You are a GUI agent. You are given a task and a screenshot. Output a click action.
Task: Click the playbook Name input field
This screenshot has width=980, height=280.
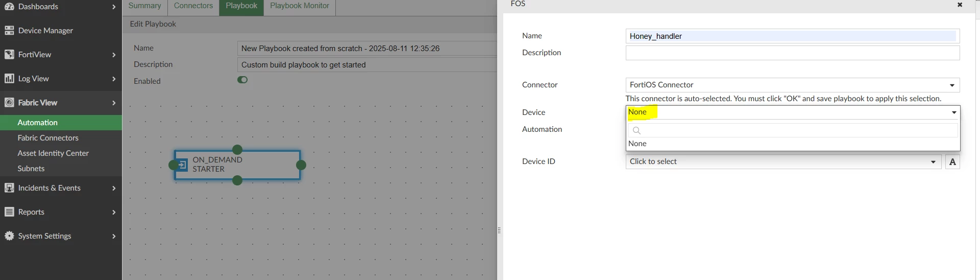pos(367,49)
